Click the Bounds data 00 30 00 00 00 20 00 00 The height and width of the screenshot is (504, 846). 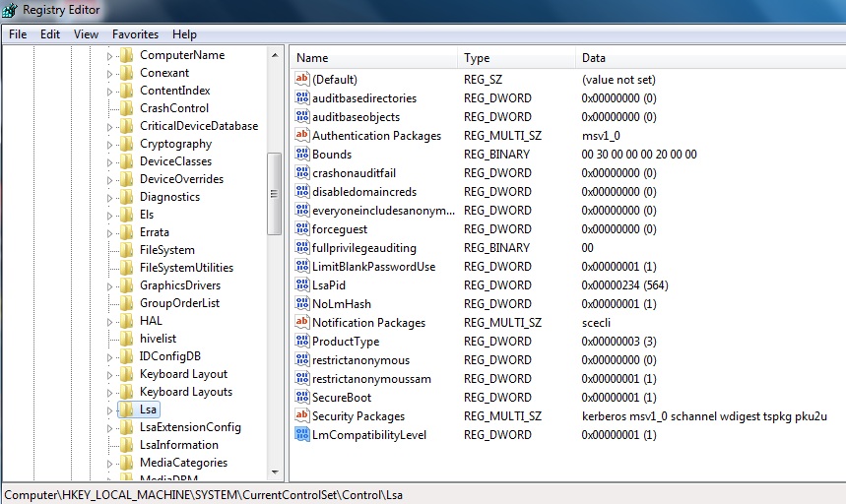pyautogui.click(x=639, y=155)
